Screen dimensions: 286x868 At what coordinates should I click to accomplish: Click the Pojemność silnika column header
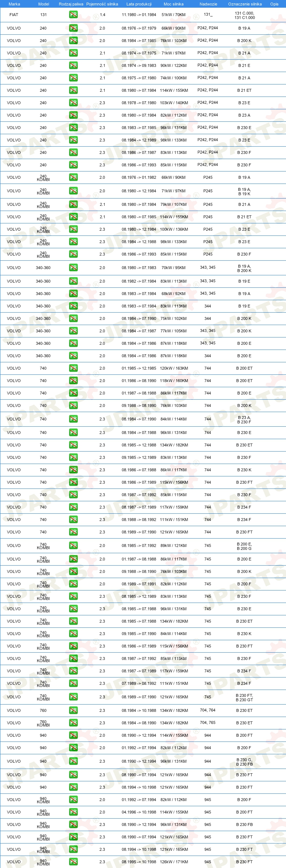point(102,4)
